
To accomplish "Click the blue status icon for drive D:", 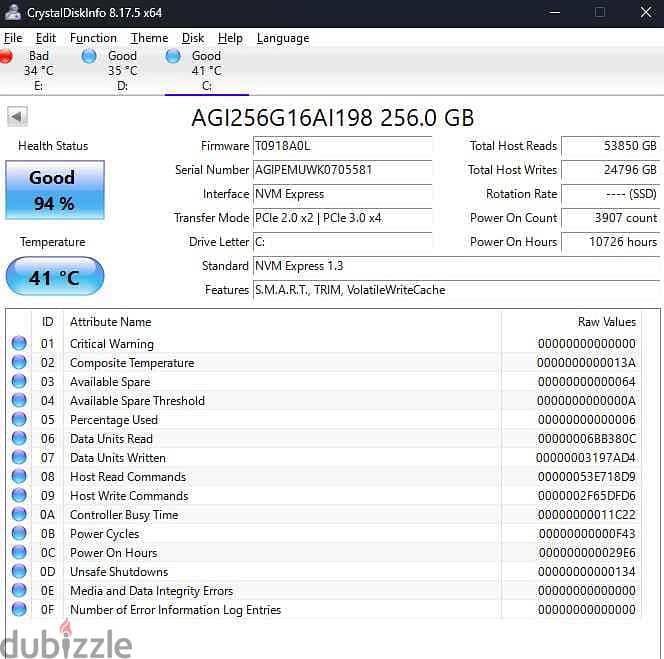I will tap(89, 56).
